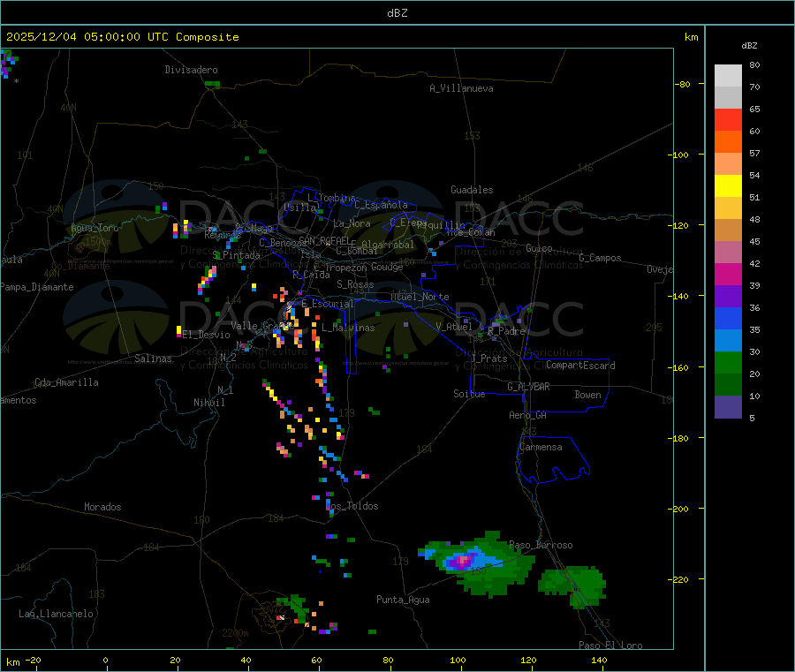Click the Salinas location label
Viewport: 795px width, 672px height.
pyautogui.click(x=153, y=359)
